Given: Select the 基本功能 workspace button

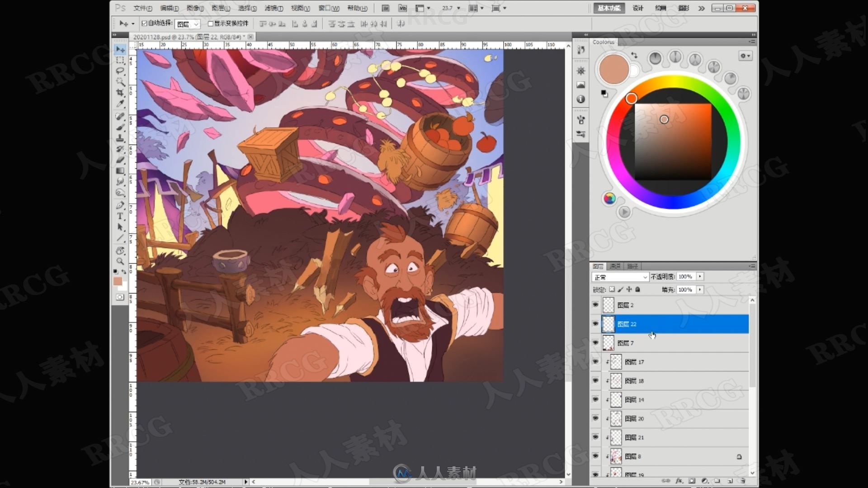Looking at the screenshot, I should [609, 8].
